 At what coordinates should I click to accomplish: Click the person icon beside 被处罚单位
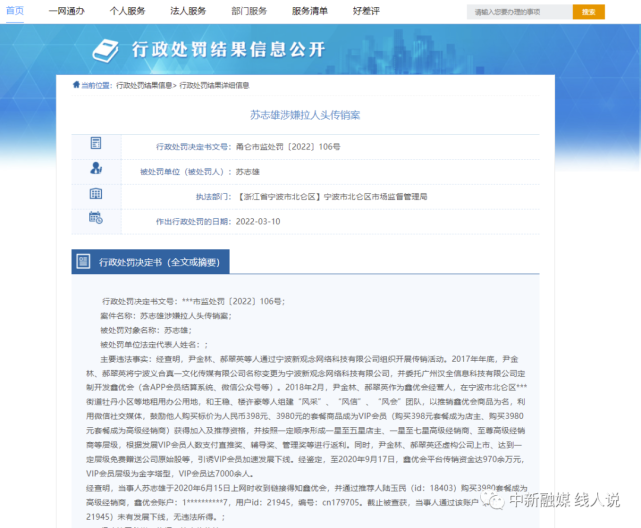[96, 168]
